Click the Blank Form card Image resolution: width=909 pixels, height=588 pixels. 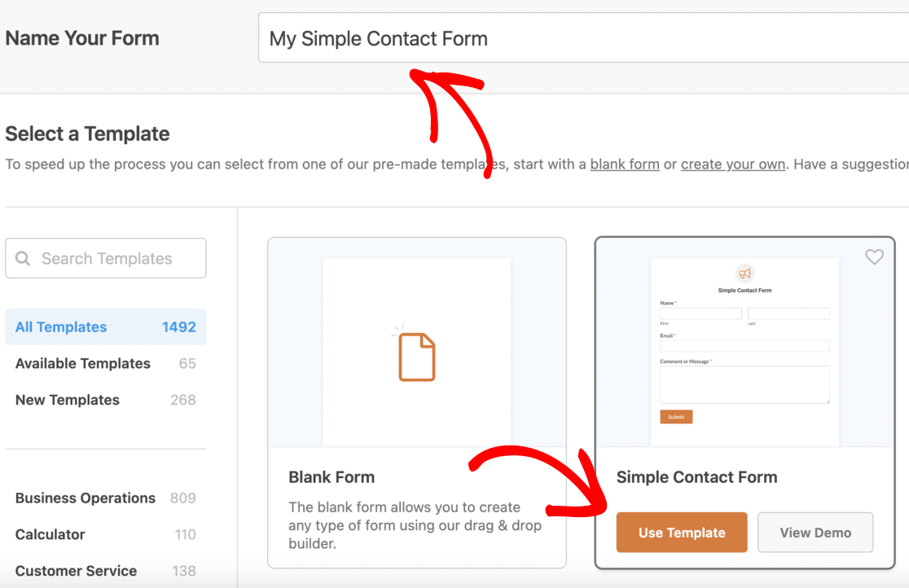[x=417, y=399]
